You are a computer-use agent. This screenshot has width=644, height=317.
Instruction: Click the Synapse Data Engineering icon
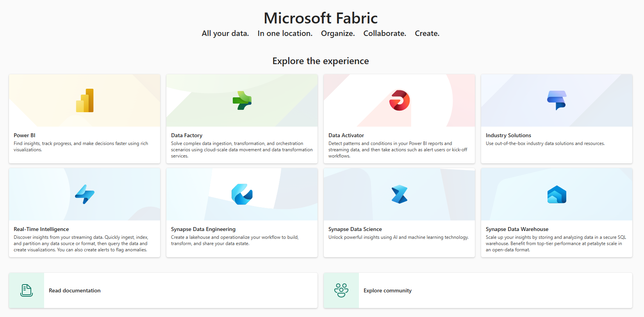(242, 194)
